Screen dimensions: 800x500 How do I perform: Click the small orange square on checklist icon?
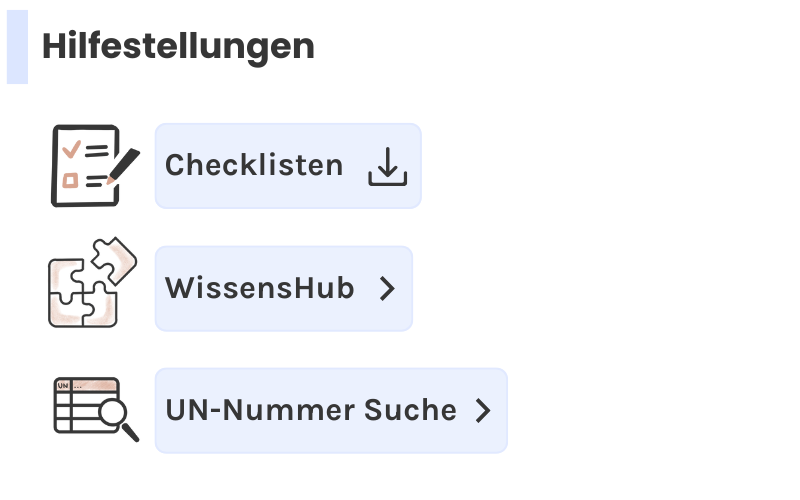70,181
